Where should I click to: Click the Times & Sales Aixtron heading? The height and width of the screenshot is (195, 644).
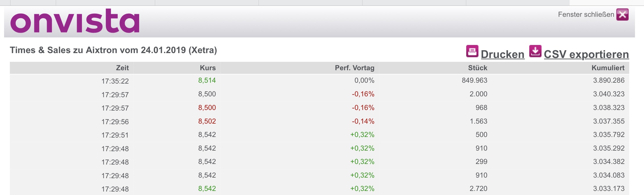[113, 50]
